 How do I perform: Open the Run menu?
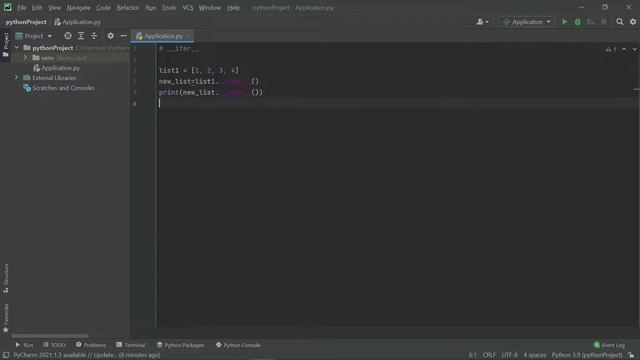[x=151, y=8]
